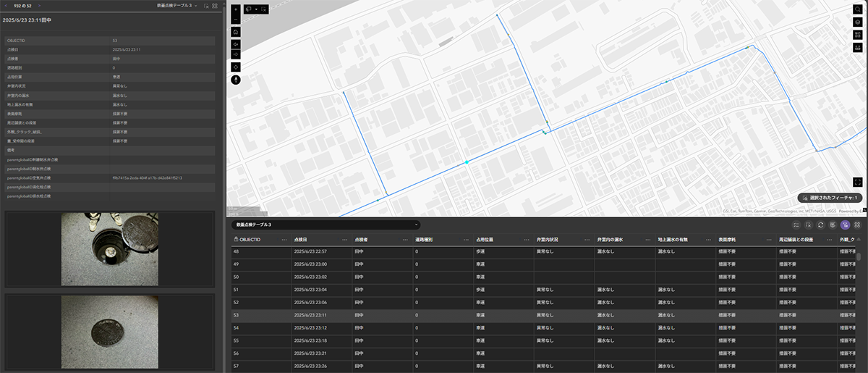Clear selection in the feature info panel
The image size is (868, 373).
click(x=206, y=5)
